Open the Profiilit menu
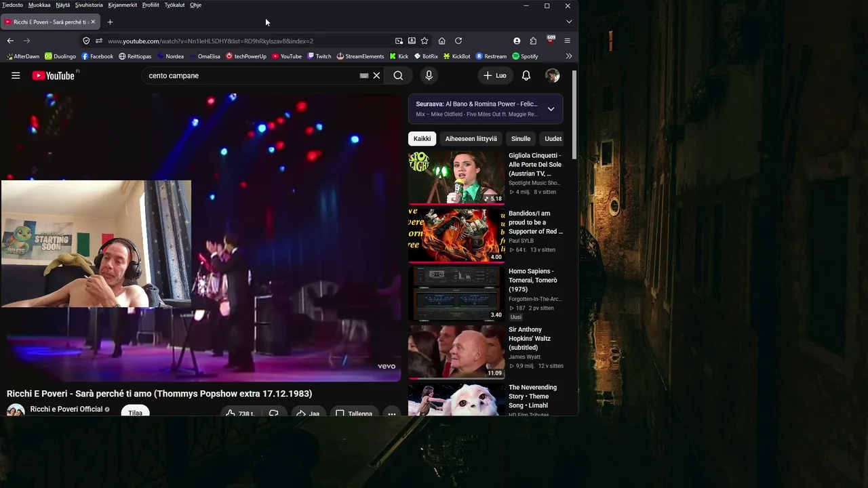 [x=151, y=5]
